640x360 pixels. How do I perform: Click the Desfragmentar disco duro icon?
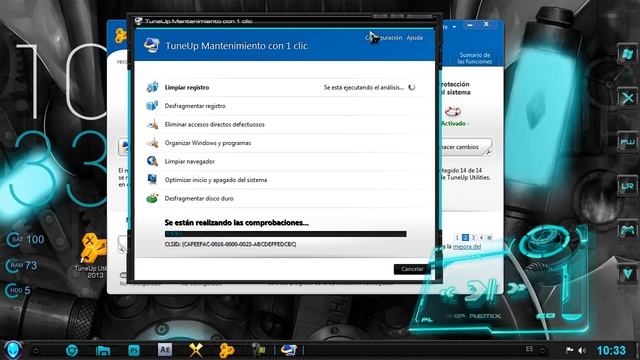click(152, 198)
